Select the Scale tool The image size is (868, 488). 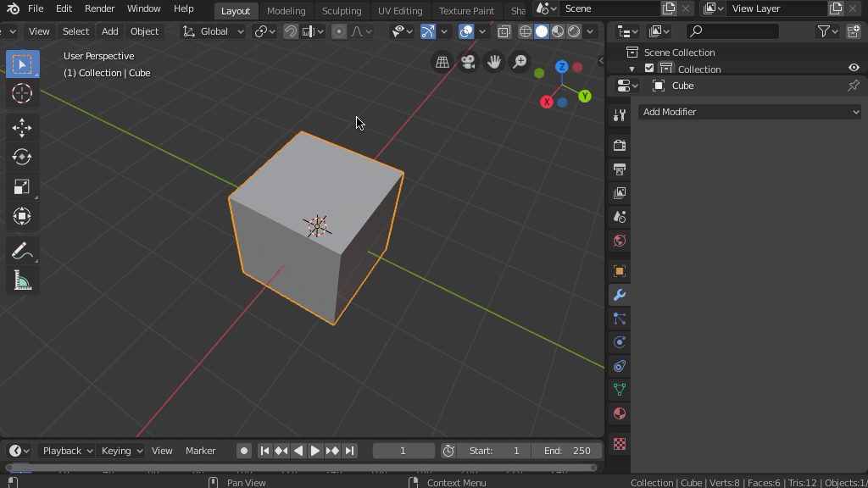coord(22,187)
